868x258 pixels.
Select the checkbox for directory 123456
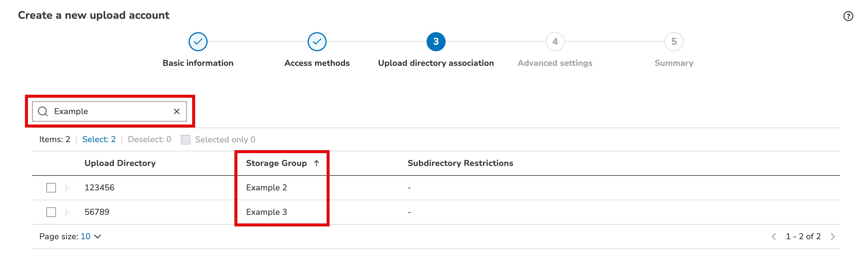pyautogui.click(x=51, y=187)
